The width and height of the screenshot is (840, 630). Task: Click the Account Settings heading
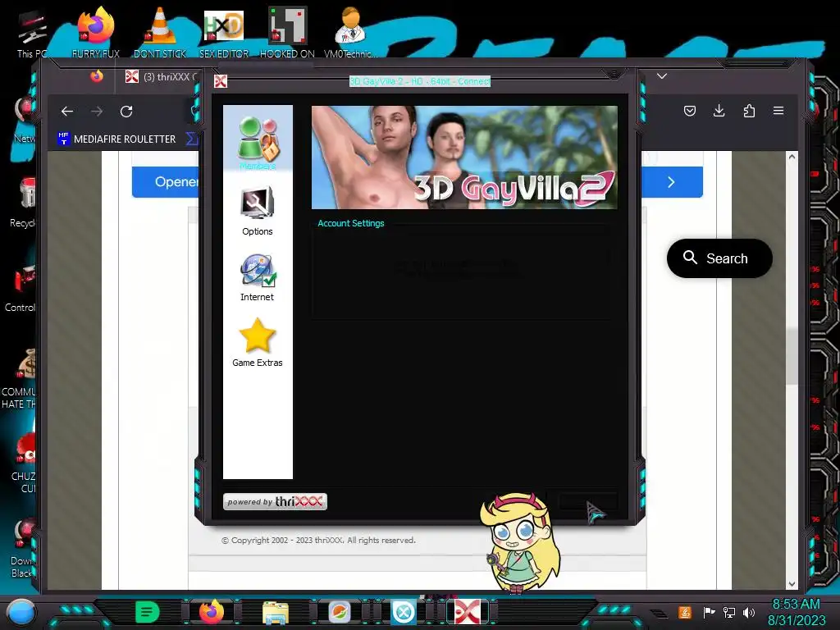351,223
